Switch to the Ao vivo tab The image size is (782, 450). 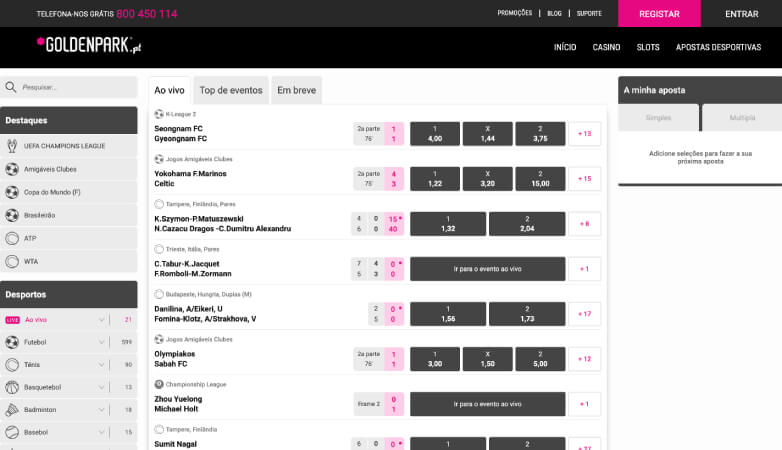[x=169, y=90]
